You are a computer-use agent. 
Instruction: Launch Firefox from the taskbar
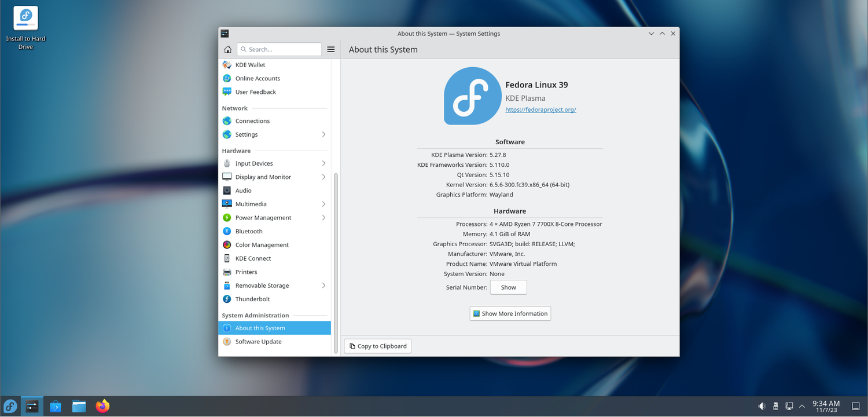coord(102,406)
